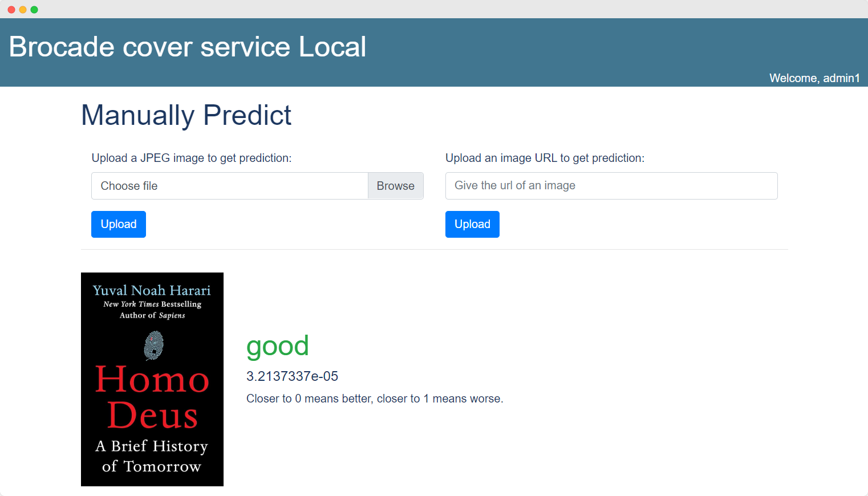Close the window with the red button
This screenshot has width=868, height=496.
[11, 10]
